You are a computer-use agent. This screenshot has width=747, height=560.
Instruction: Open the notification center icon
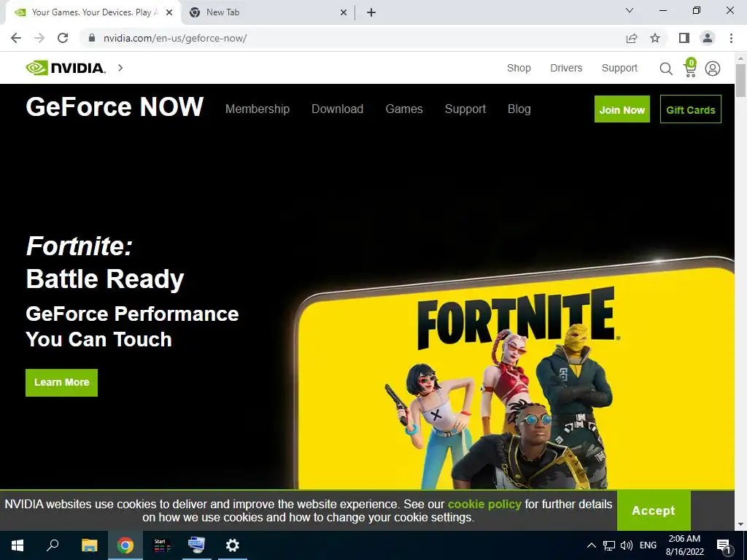tap(724, 546)
